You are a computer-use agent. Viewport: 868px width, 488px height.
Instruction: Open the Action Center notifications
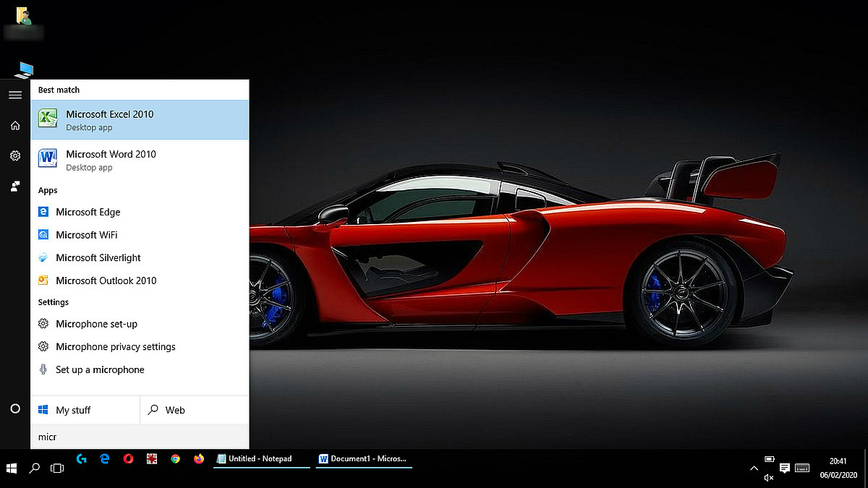[x=785, y=468]
